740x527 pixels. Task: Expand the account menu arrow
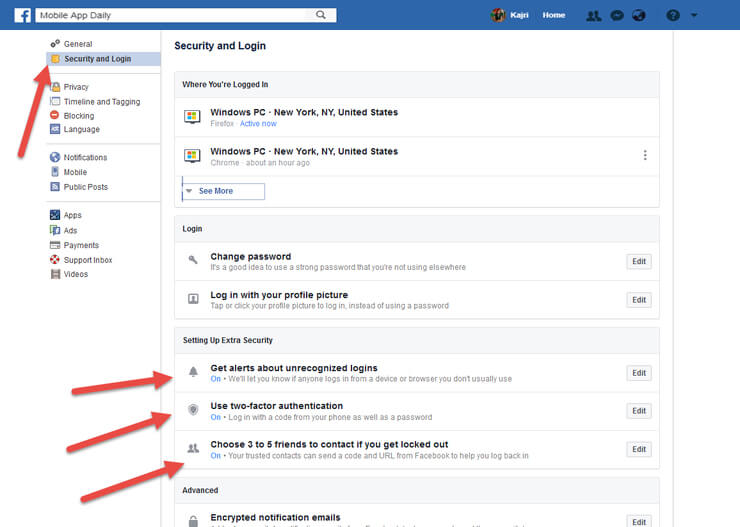pyautogui.click(x=694, y=15)
